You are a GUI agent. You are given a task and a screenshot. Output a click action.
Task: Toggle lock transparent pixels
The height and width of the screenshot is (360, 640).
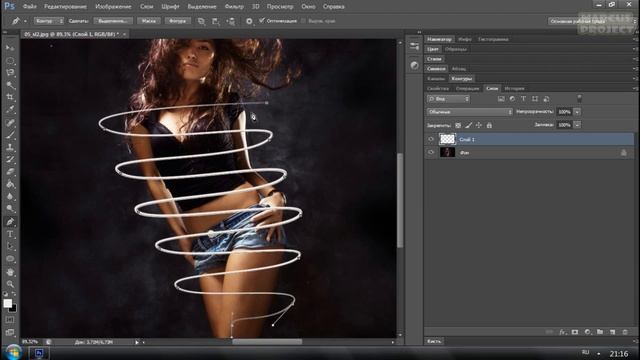pyautogui.click(x=458, y=125)
